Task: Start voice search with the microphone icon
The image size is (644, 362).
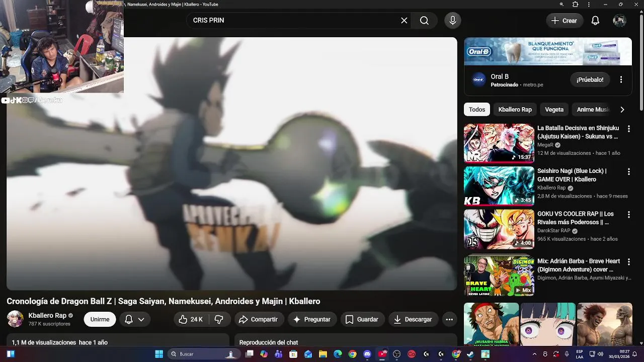Action: (x=453, y=21)
